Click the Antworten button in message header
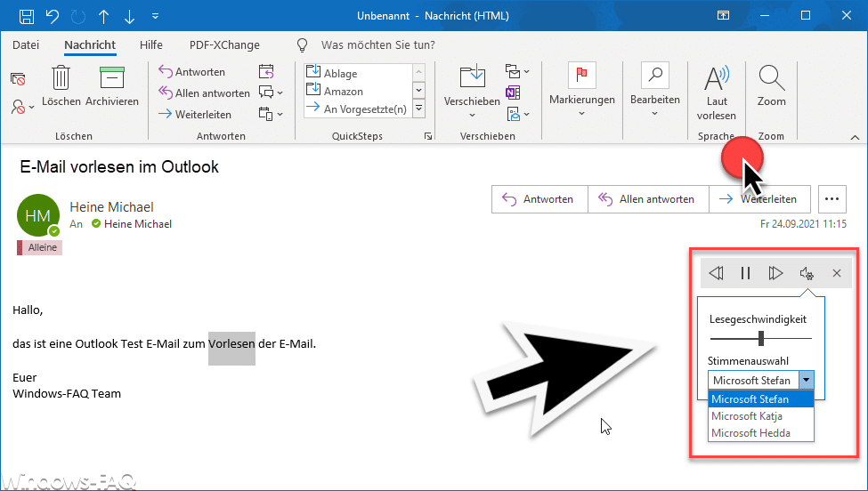 click(539, 199)
